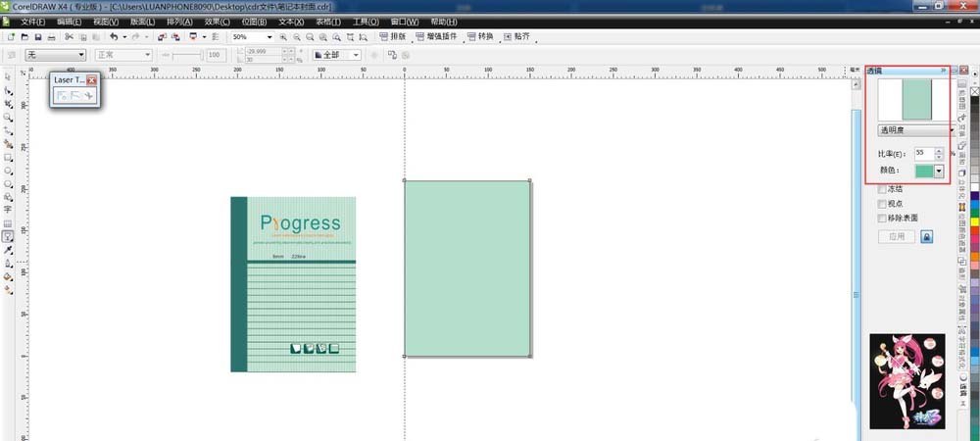Open the 文件(F) menu
Screen dimensions: 980x441
pos(33,22)
